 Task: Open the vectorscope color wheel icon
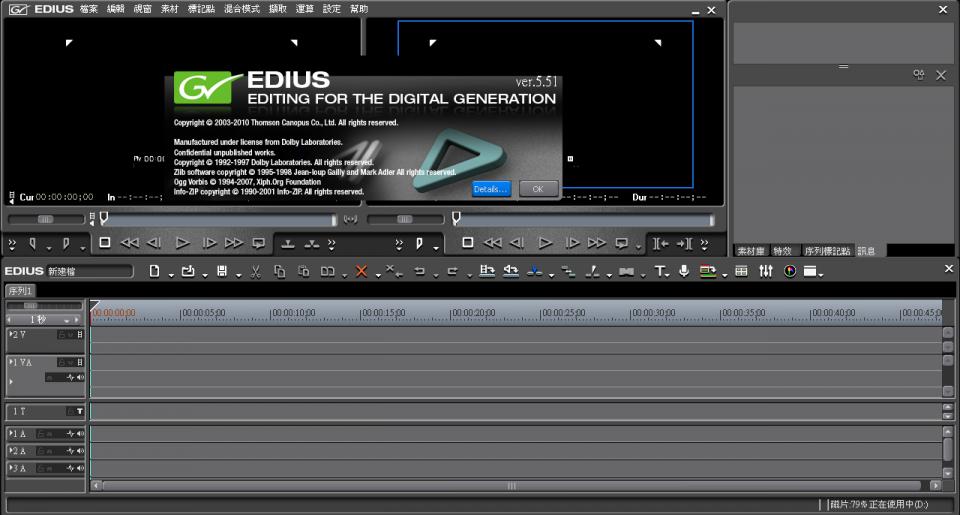tap(790, 271)
